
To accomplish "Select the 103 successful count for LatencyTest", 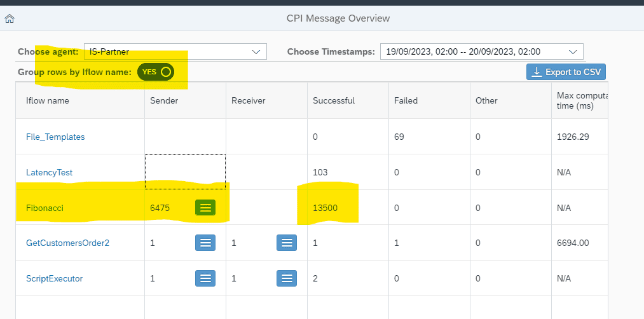I will click(x=320, y=172).
